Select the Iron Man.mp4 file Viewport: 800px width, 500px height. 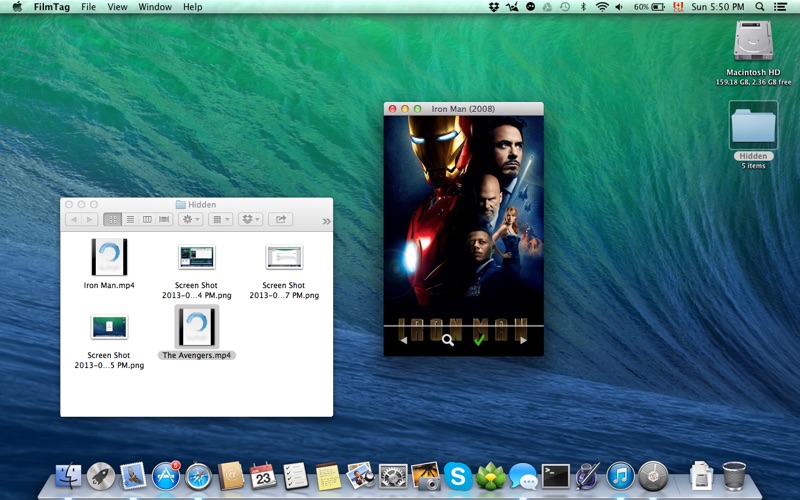(x=109, y=258)
